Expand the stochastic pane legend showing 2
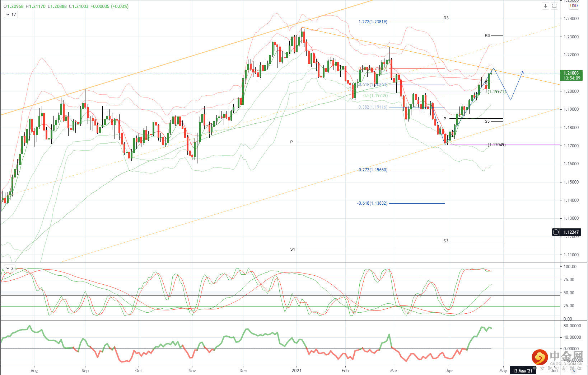 click(10, 268)
